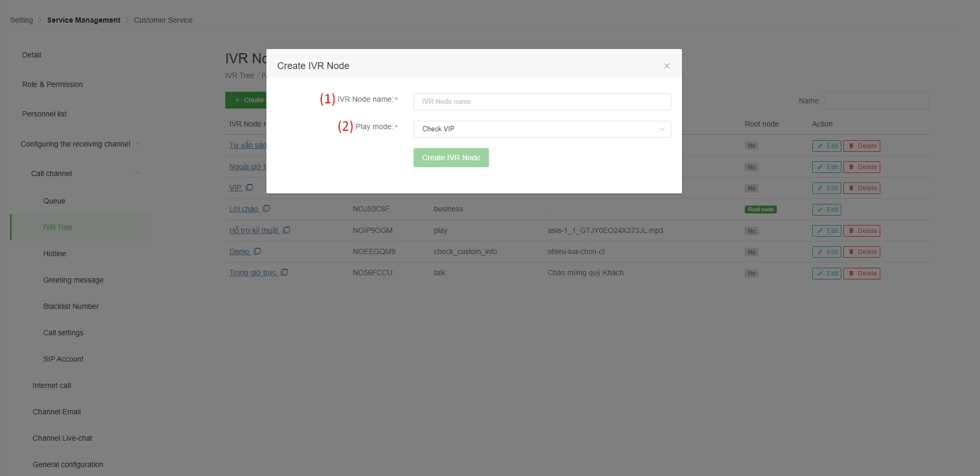The image size is (980, 476).
Task: Click the Name search field
Action: coord(876,101)
